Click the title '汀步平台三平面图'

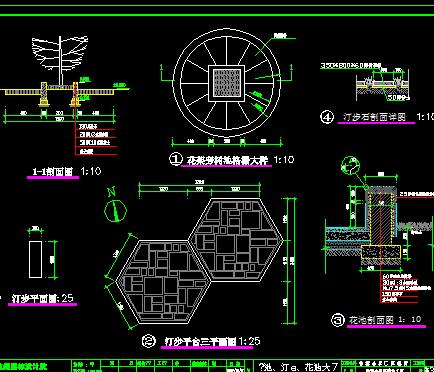(201, 342)
